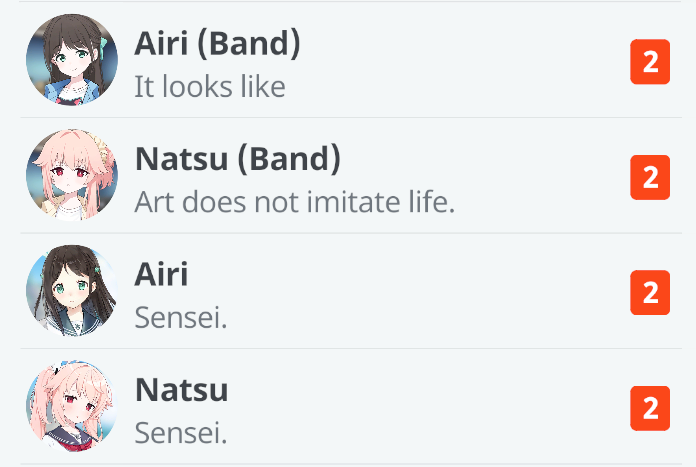Open the Airi (Band) conversation row
Viewport: 696px width, 467px height.
pyautogui.click(x=450, y=60)
